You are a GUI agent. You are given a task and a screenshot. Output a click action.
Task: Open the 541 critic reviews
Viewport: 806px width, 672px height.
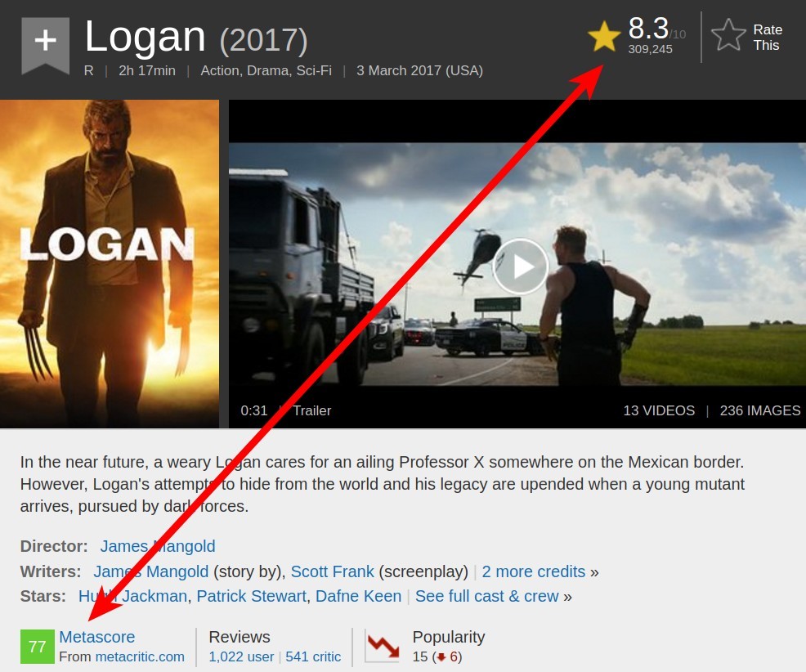pos(313,656)
